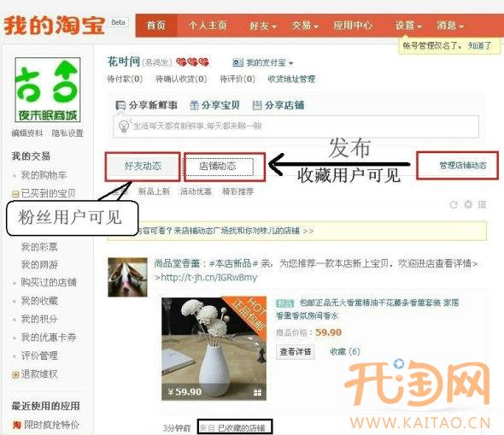Viewport: 504px width, 435px height.
Task: Open the 设置 dropdown menu
Action: tap(408, 26)
